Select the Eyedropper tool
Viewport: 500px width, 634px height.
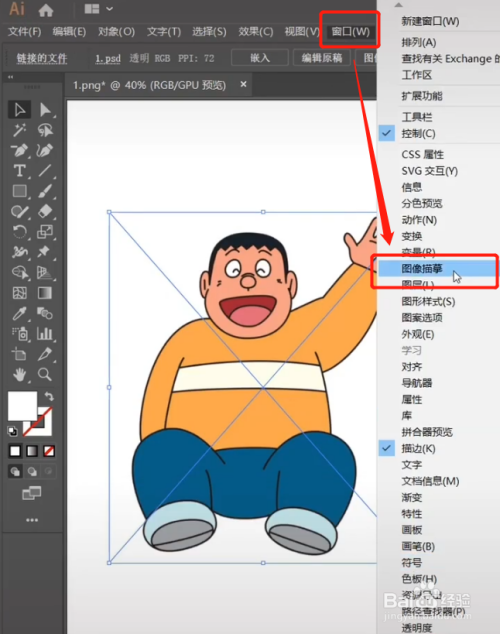pyautogui.click(x=19, y=313)
